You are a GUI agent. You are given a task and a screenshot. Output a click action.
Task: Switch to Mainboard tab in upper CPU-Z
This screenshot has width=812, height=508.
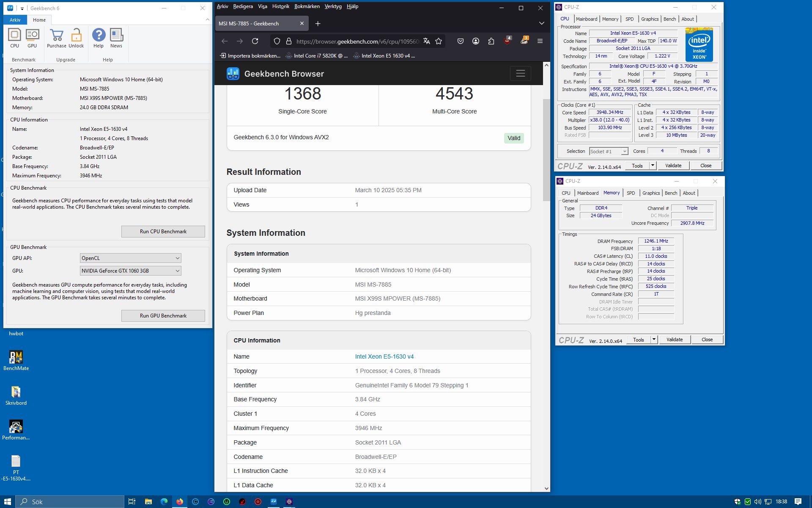[x=587, y=19]
